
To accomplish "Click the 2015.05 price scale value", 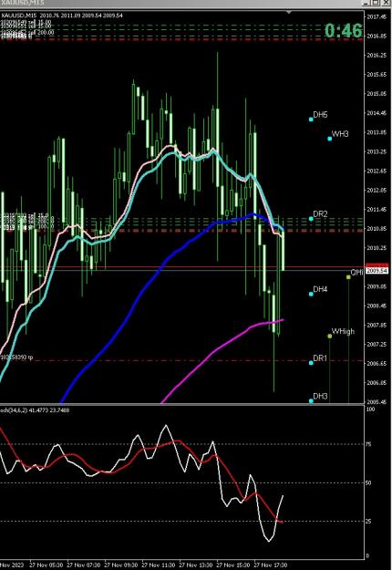I will [x=377, y=93].
